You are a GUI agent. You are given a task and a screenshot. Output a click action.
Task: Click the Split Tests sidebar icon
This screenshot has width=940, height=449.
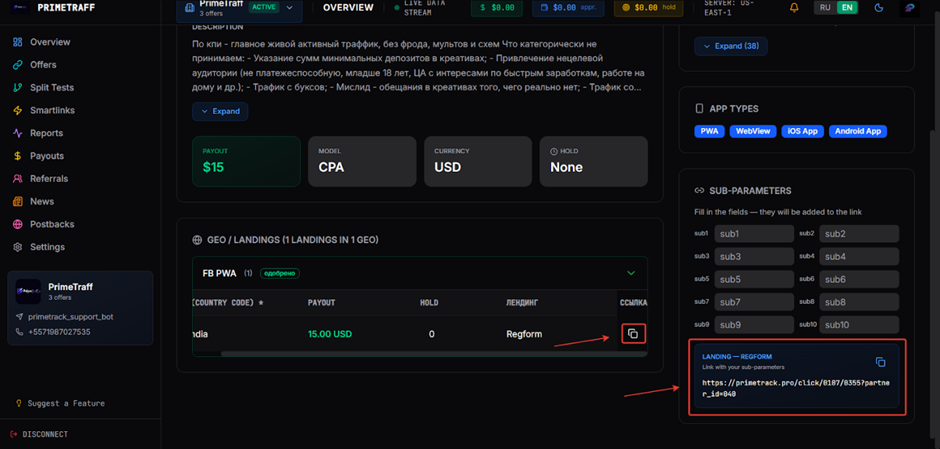(18, 88)
